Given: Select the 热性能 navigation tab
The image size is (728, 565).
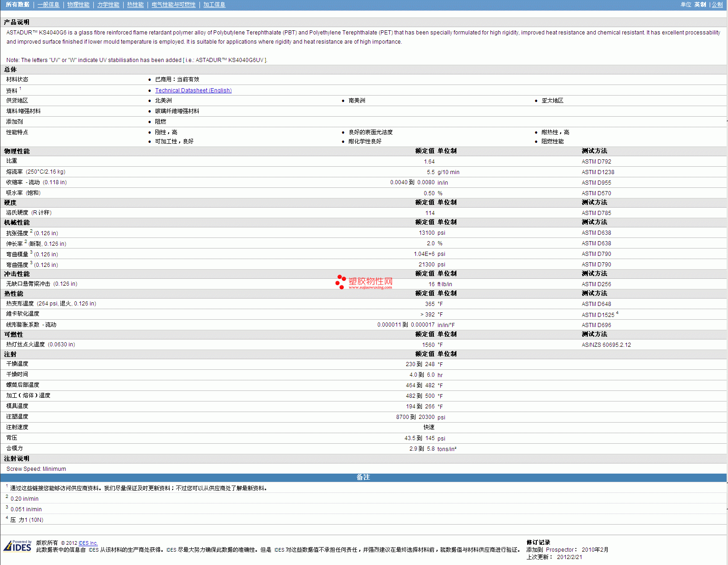Looking at the screenshot, I should 135,5.
